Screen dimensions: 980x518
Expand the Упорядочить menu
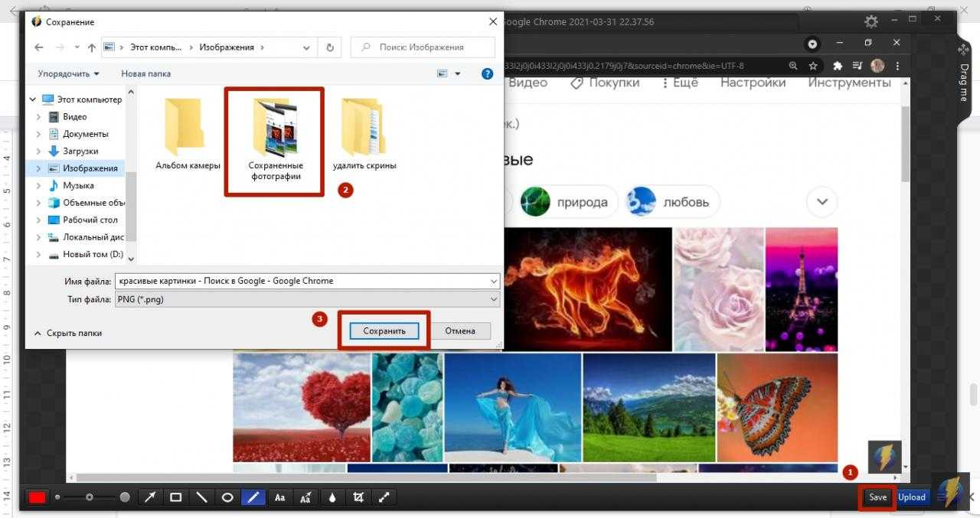[68, 74]
